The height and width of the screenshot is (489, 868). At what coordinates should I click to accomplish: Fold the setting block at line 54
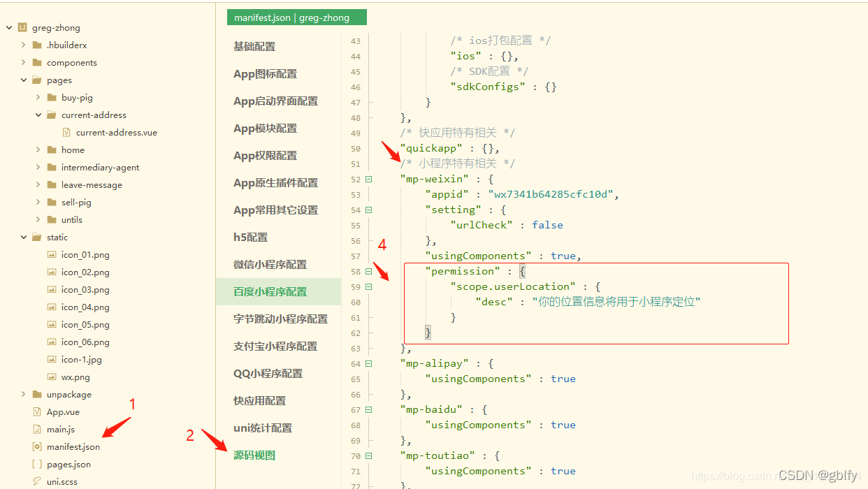(x=369, y=210)
